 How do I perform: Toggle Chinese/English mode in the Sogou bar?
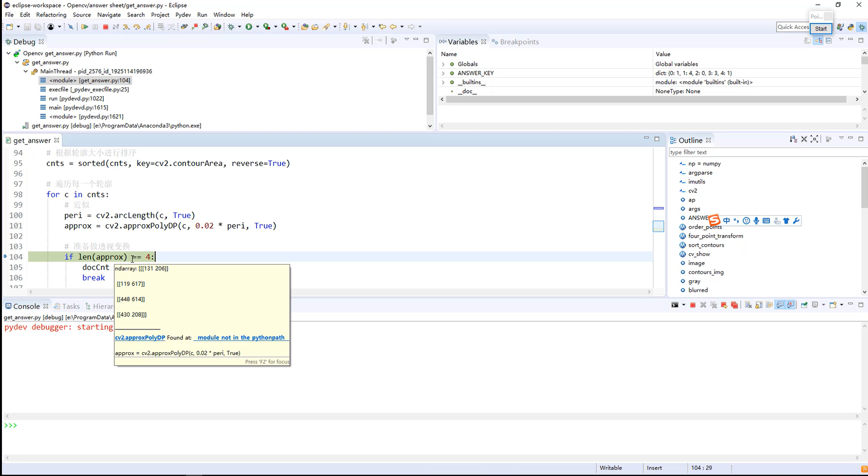(726, 220)
